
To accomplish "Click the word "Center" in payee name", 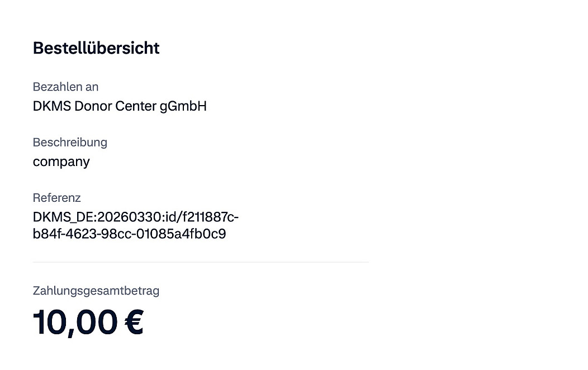I will click(x=135, y=106).
